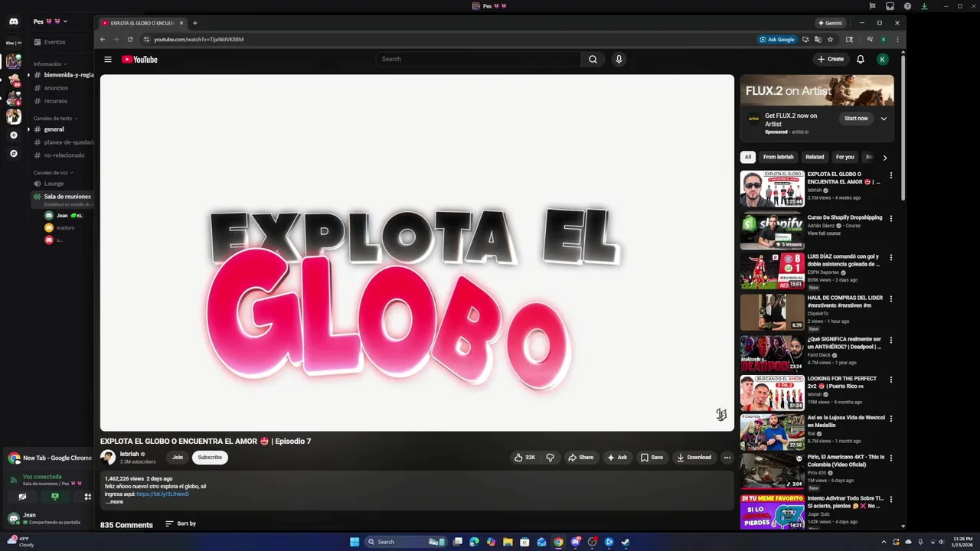Open Discord activities button in voice panel
Screen dimensions: 980x551
87,496
